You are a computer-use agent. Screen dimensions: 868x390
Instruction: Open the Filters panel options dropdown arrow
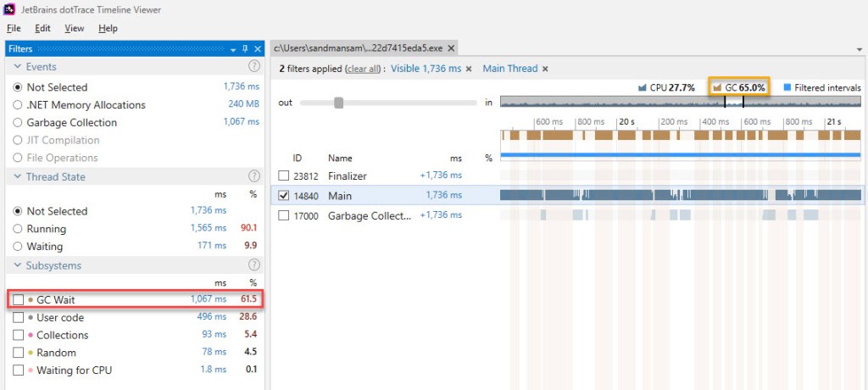(x=235, y=49)
